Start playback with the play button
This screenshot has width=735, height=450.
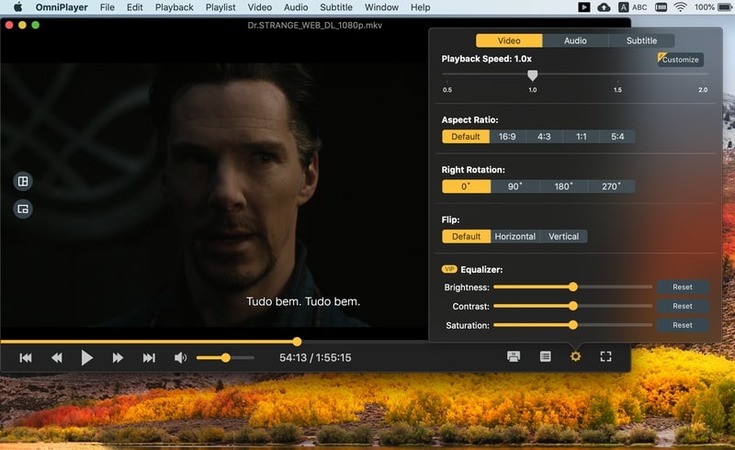point(87,358)
